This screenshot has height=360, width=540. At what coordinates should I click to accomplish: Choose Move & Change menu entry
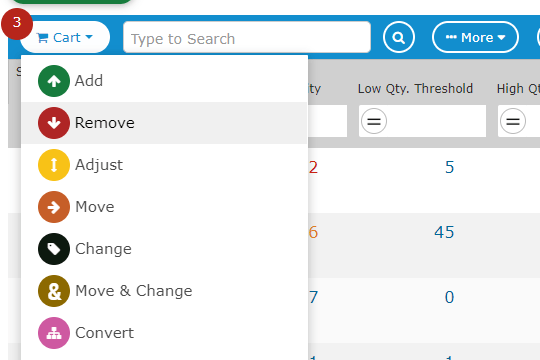164,291
